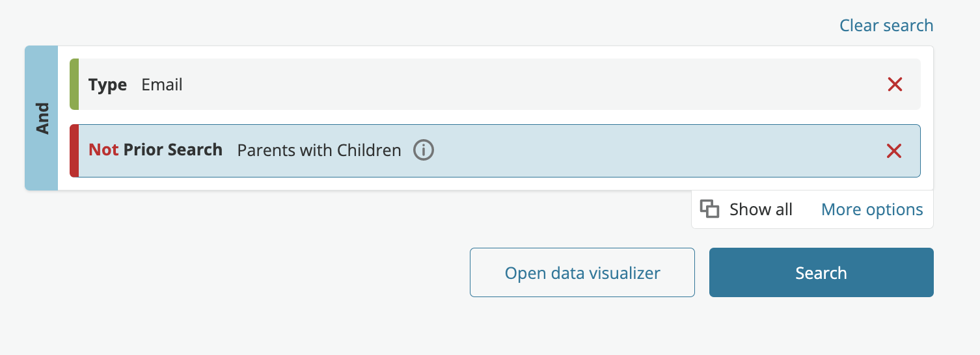
Task: Click the blue And group sidebar
Action: [x=42, y=118]
